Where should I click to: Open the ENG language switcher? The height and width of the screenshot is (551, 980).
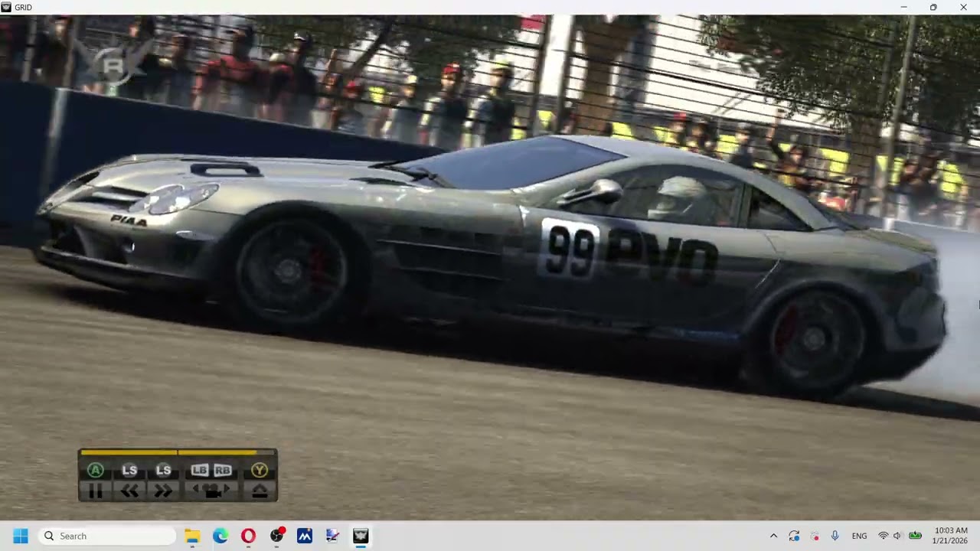(x=859, y=536)
